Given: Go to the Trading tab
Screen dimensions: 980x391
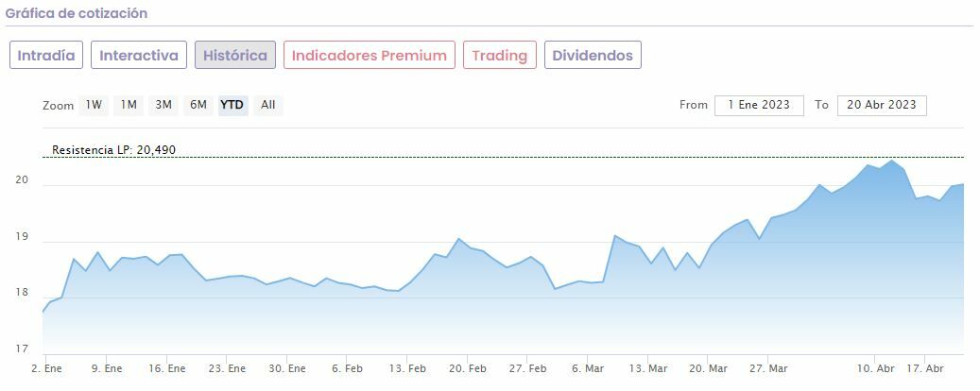Looking at the screenshot, I should coord(499,55).
